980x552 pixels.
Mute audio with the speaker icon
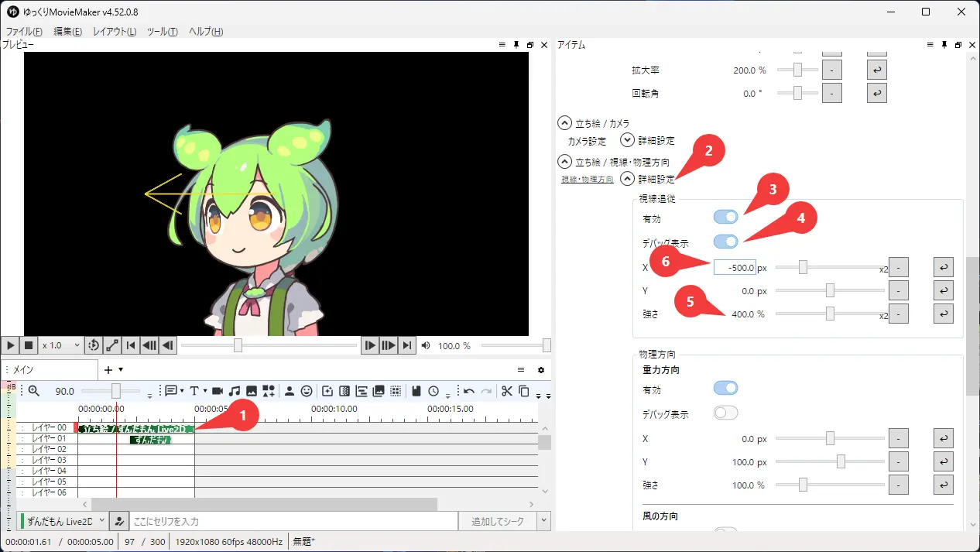[x=426, y=345]
